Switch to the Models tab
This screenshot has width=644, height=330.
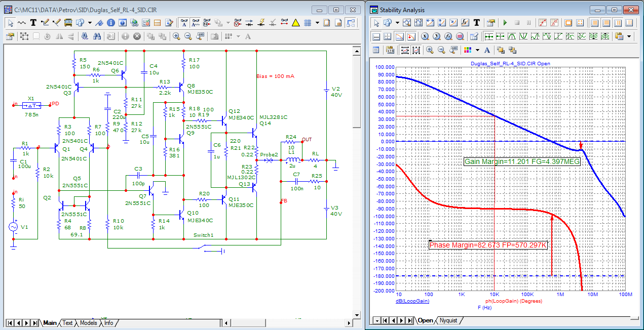click(x=88, y=323)
